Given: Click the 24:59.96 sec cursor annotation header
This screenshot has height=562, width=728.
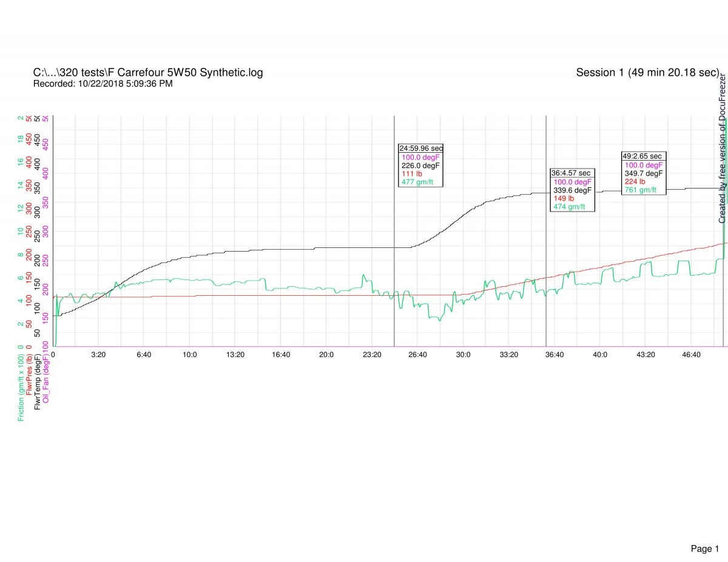Looking at the screenshot, I should (420, 148).
